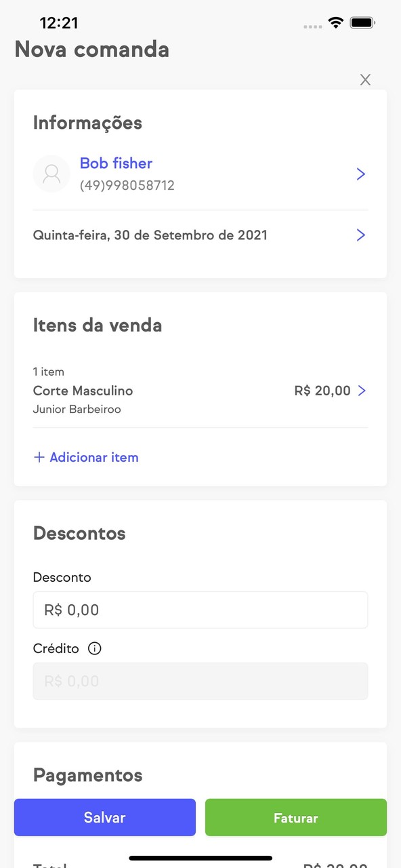The image size is (401, 868).
Task: Click the cellular signal dots icon
Action: [x=312, y=24]
